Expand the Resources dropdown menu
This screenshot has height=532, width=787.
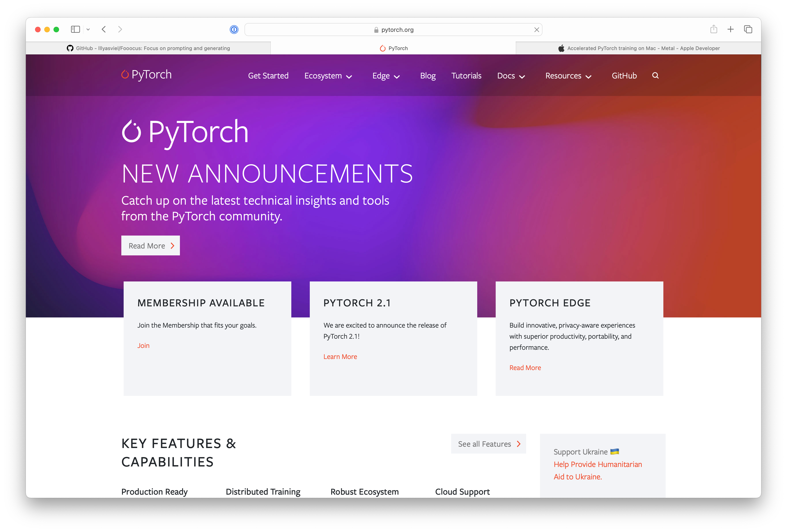pos(568,76)
